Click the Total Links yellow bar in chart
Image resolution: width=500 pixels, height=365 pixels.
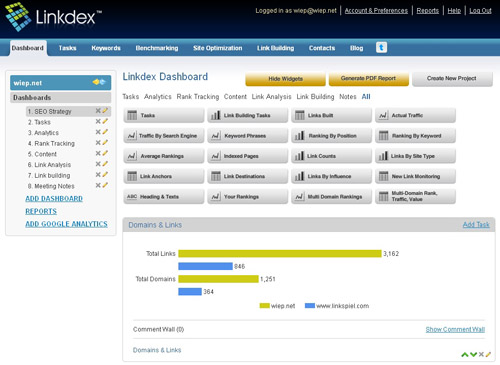click(280, 254)
